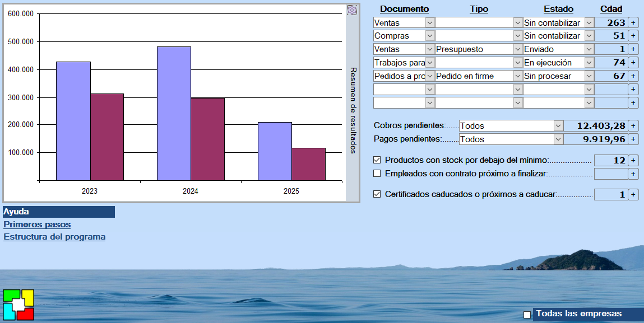Click the empty document field in sixth row
Screen dimensions: 644x323
point(399,90)
